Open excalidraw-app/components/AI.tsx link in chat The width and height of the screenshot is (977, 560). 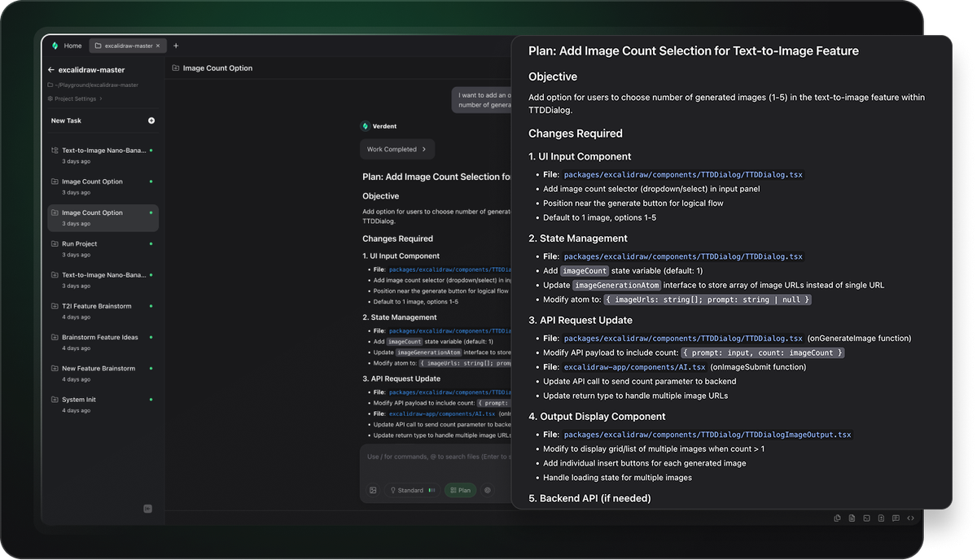tap(443, 413)
